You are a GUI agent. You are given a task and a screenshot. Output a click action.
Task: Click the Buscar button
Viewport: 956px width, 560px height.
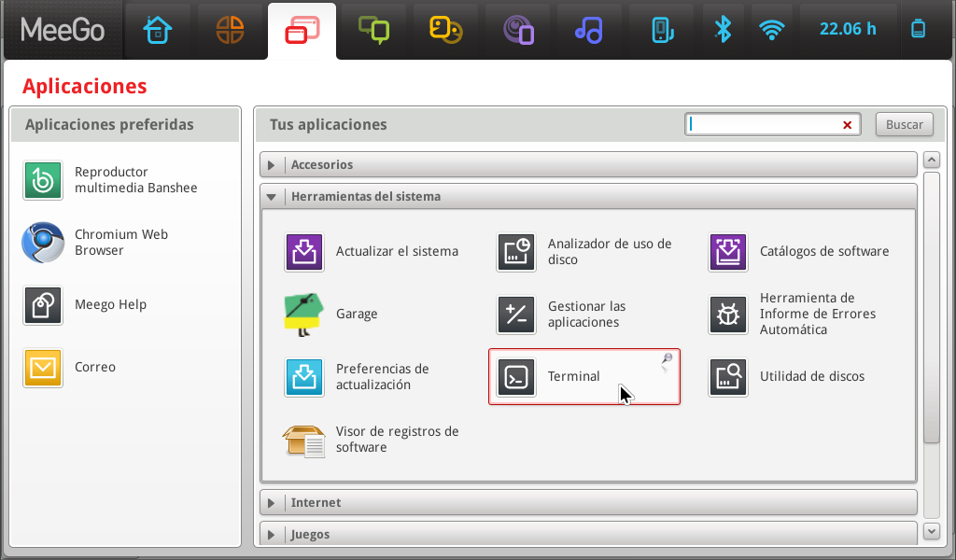(904, 124)
